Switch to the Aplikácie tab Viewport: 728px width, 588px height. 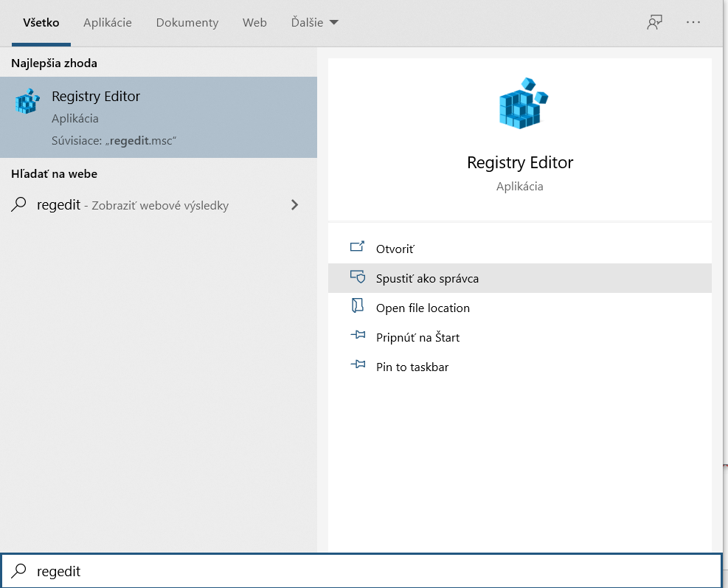click(108, 22)
